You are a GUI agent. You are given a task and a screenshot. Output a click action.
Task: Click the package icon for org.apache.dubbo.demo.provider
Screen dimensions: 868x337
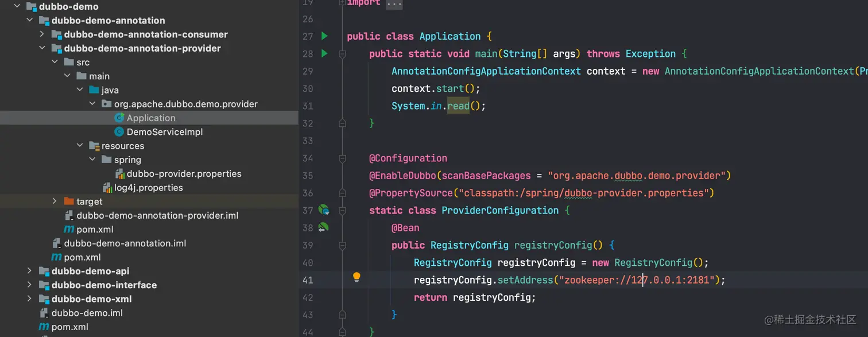pos(107,104)
